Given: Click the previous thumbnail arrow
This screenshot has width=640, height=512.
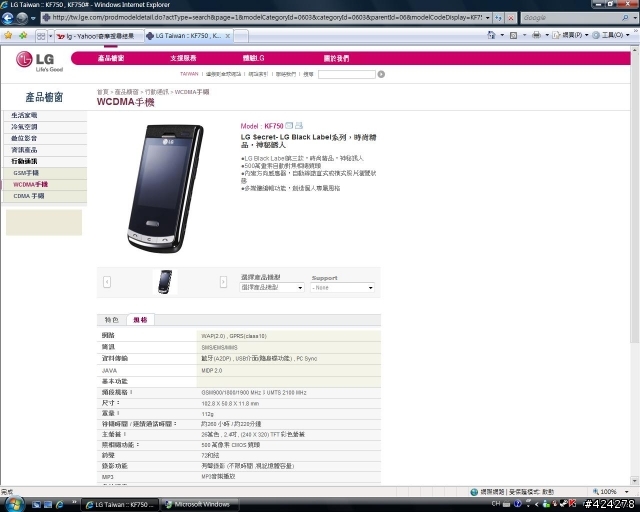Looking at the screenshot, I should point(107,282).
